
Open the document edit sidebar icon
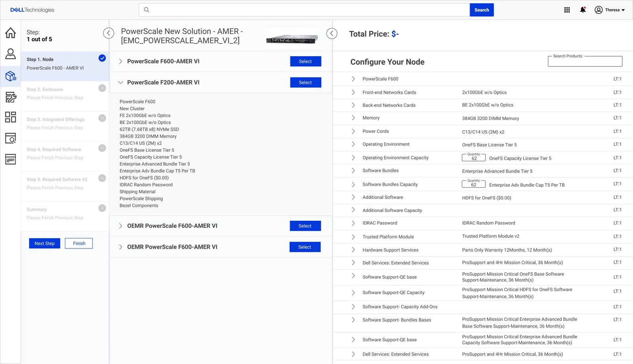point(11,97)
